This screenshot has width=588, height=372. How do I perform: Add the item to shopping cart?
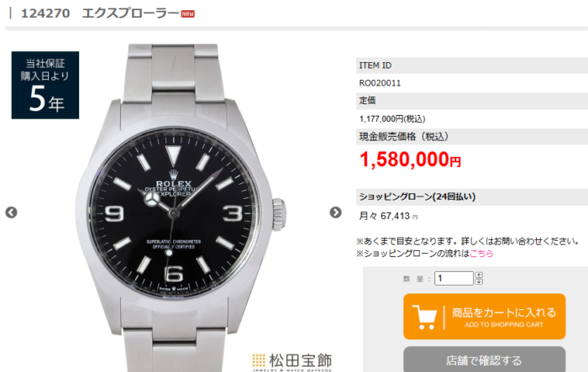[x=485, y=317]
